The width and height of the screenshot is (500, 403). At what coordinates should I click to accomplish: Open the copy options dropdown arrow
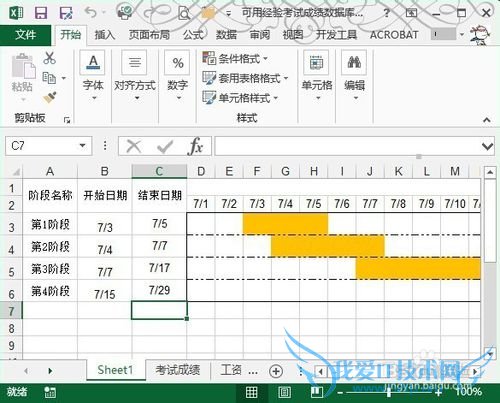pos(64,78)
